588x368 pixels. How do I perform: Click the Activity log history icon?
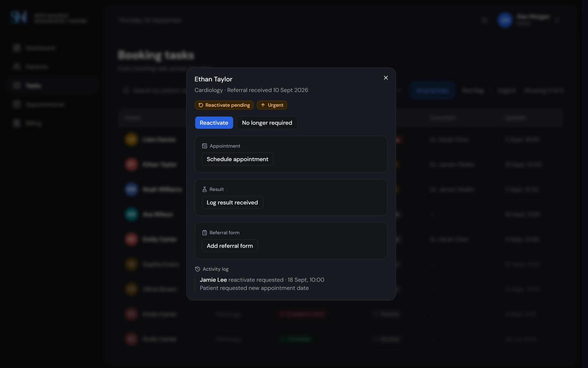tap(197, 269)
